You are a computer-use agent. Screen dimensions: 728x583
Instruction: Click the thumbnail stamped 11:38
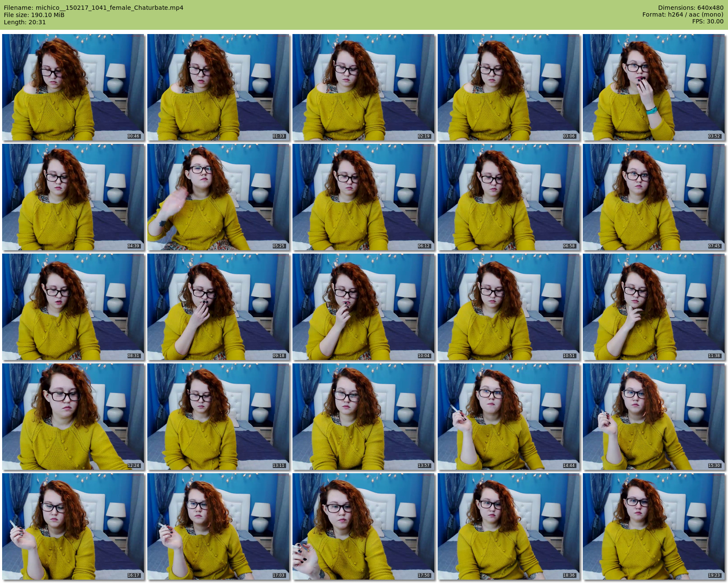click(654, 307)
